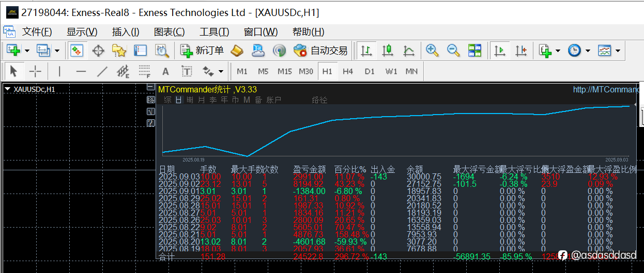Click the signals radar icon

[279, 51]
